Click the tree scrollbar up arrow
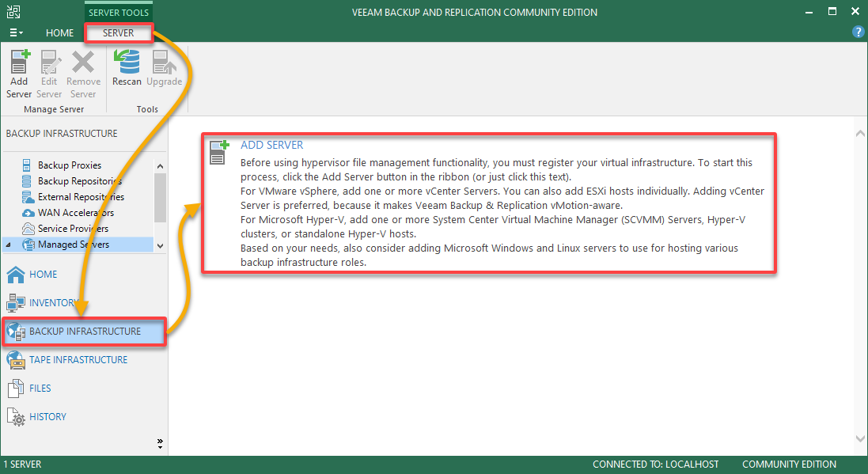Image resolution: width=868 pixels, height=474 pixels. 160,166
